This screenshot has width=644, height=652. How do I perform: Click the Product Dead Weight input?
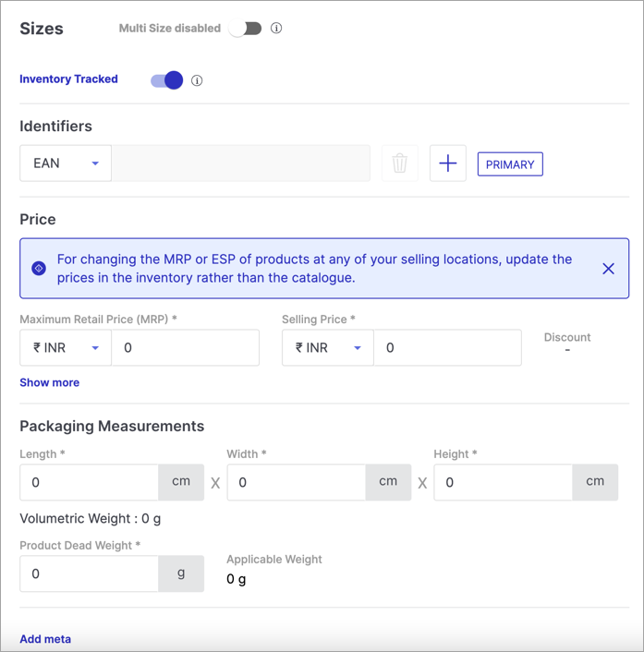(89, 574)
